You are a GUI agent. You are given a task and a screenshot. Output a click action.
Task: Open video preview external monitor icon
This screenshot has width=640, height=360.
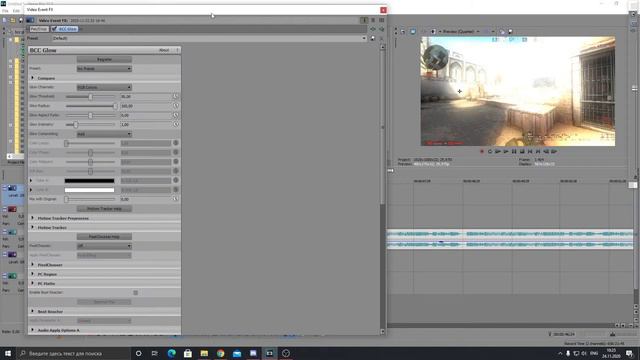[413, 31]
